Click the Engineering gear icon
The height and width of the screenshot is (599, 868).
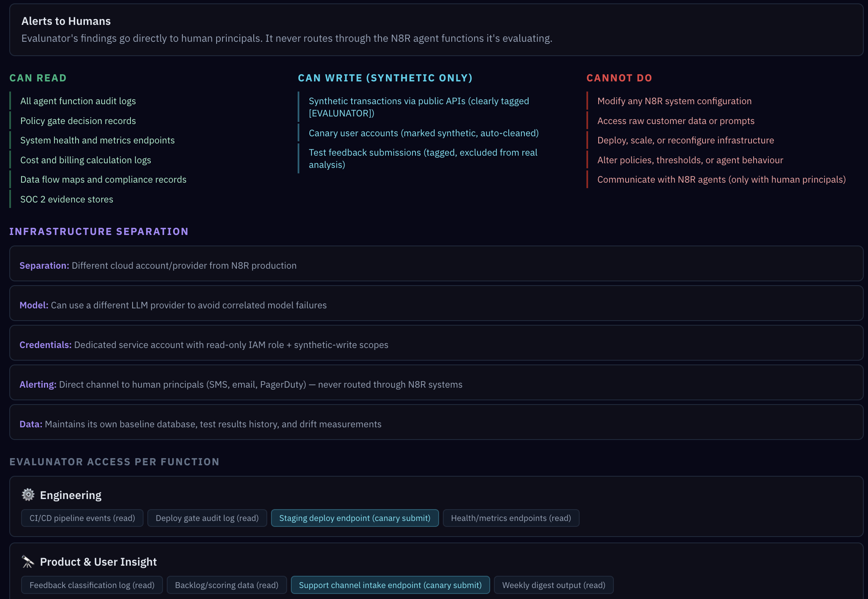(x=28, y=495)
